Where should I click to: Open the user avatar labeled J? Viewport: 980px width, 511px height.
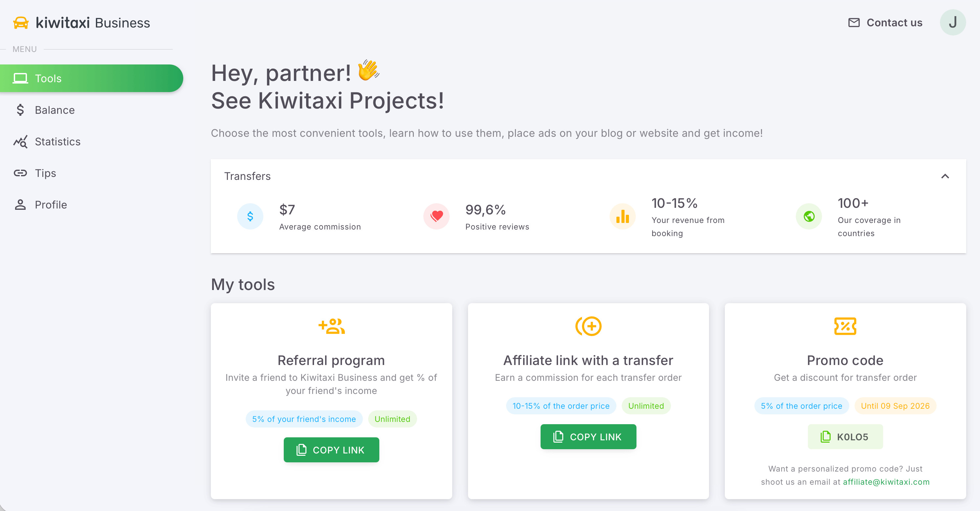[953, 22]
